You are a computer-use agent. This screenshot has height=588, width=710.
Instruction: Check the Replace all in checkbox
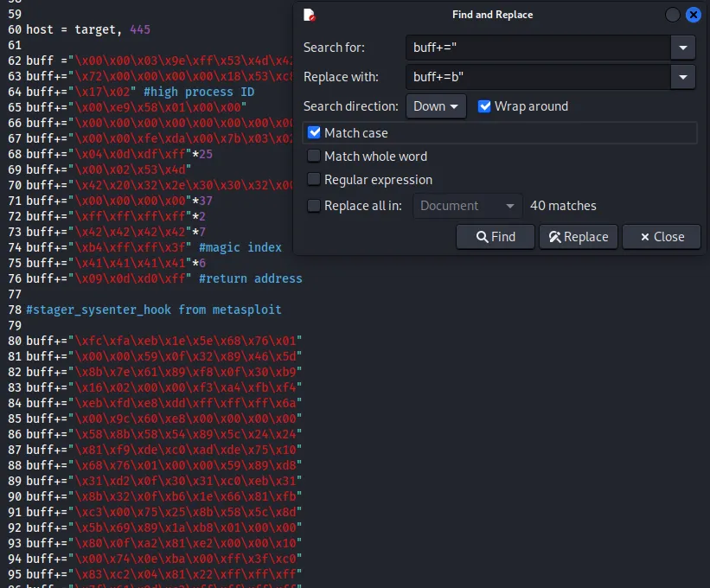point(314,206)
